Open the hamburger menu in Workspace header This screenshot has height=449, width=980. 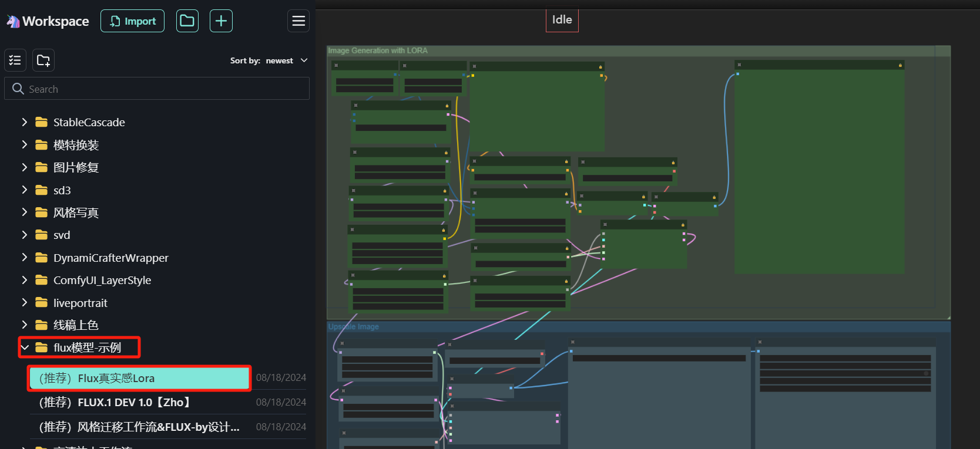tap(298, 21)
